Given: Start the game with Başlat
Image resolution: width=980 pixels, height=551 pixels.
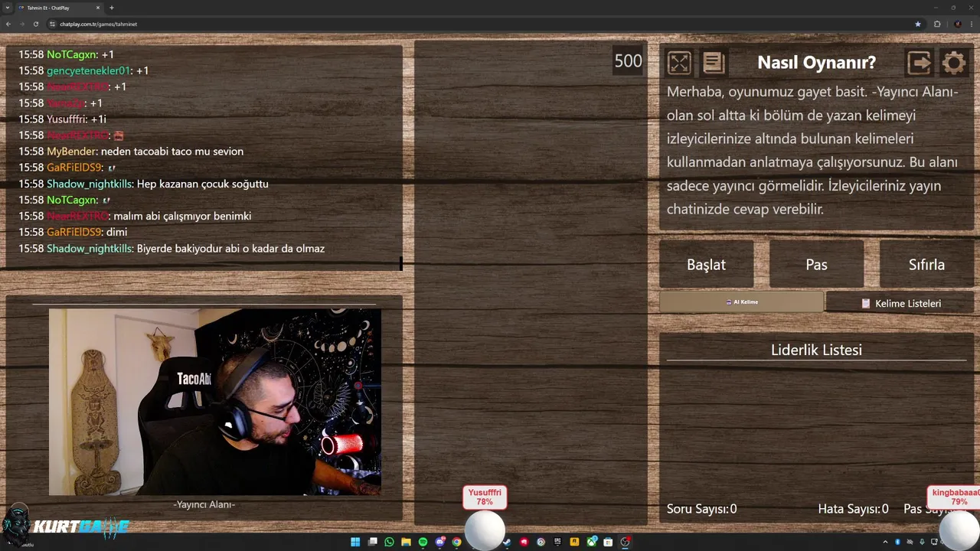Looking at the screenshot, I should click(x=706, y=264).
